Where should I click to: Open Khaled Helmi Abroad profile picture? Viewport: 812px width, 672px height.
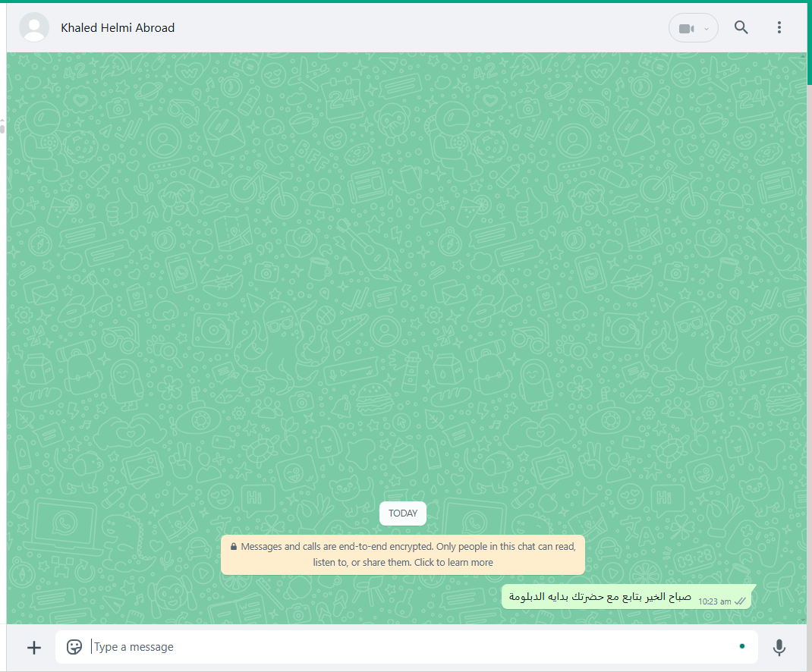pyautogui.click(x=34, y=27)
